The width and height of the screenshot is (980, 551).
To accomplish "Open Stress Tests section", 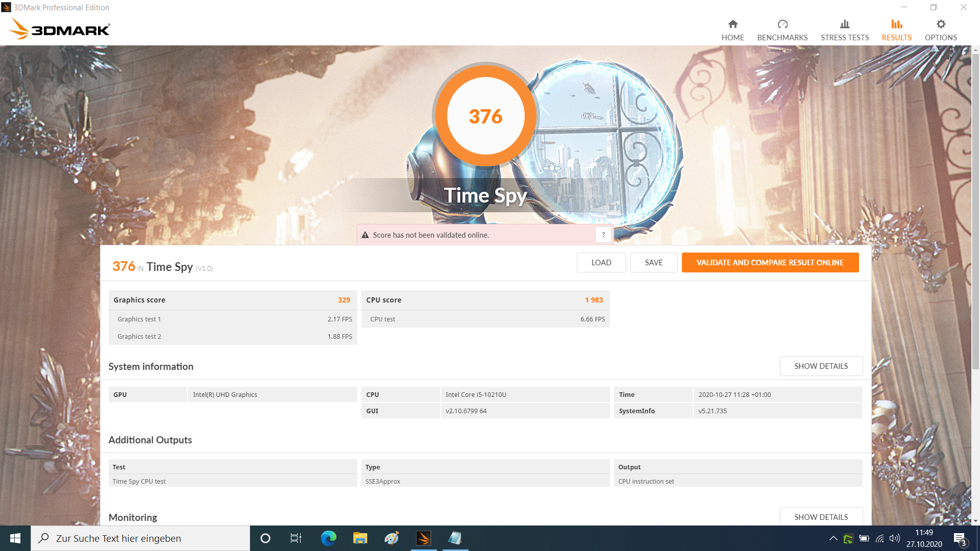I will pos(844,30).
